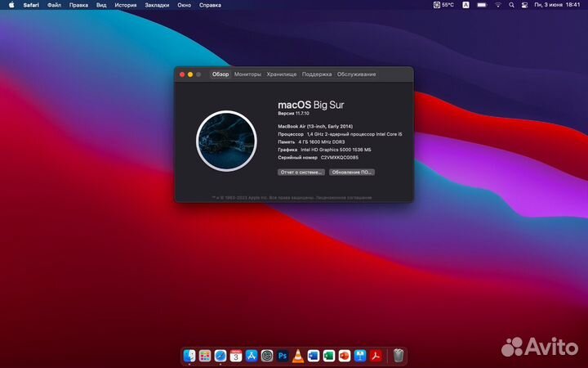Screen dimensions: 588x368
Task: Open System Preferences from the Dock
Action: pyautogui.click(x=267, y=355)
